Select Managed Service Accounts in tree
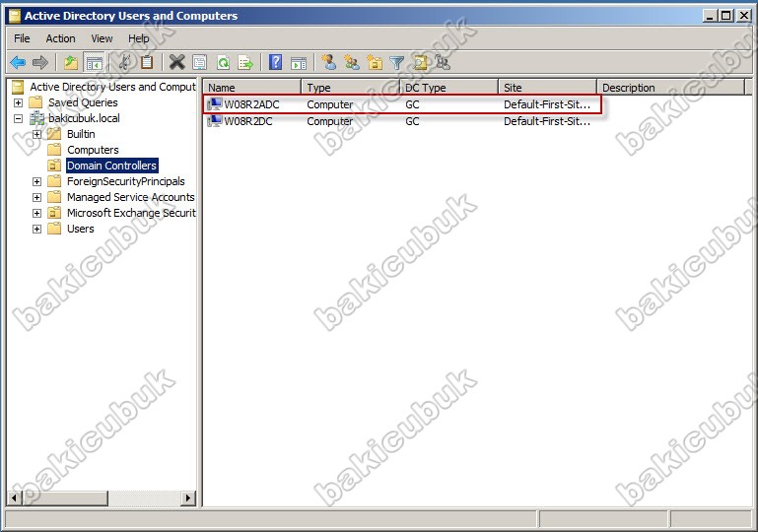Image resolution: width=758 pixels, height=532 pixels. point(130,197)
